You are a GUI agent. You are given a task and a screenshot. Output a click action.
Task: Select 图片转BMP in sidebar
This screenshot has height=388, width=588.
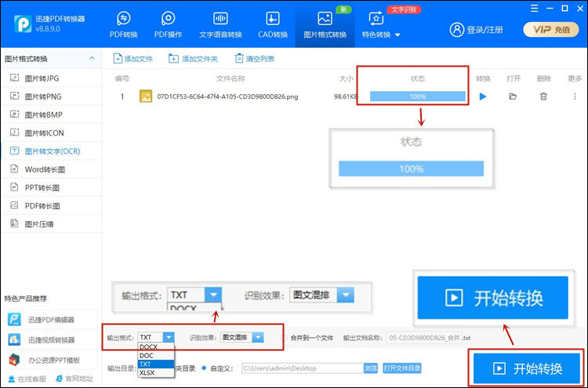tap(51, 114)
